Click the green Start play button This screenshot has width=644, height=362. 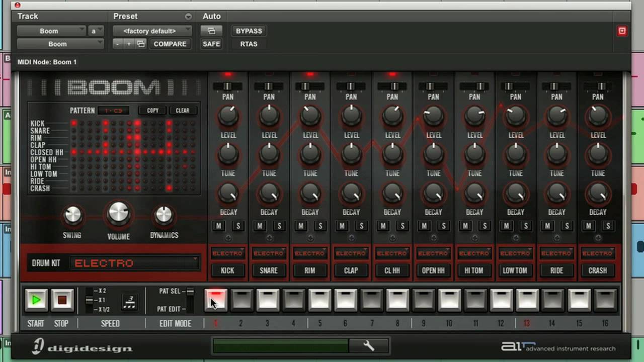36,300
